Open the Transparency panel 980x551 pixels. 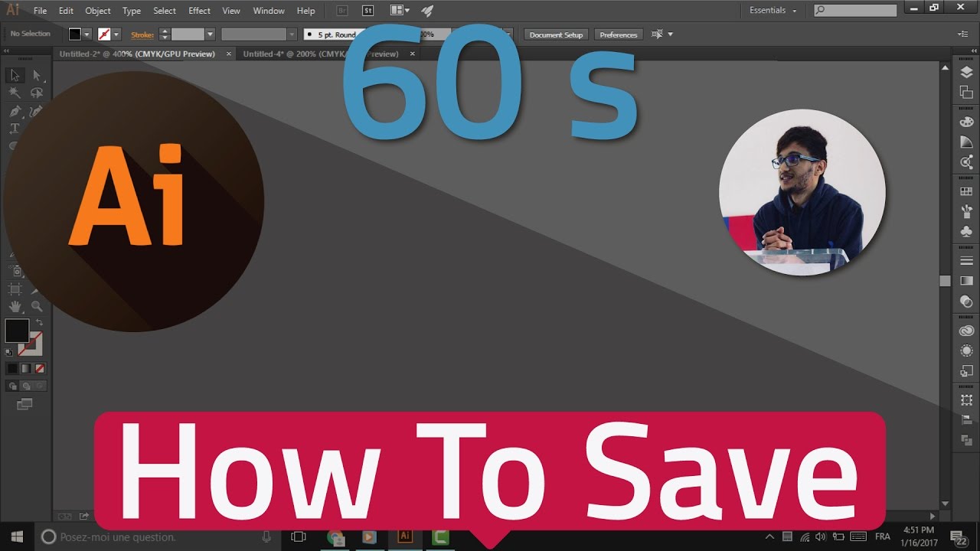pyautogui.click(x=966, y=302)
